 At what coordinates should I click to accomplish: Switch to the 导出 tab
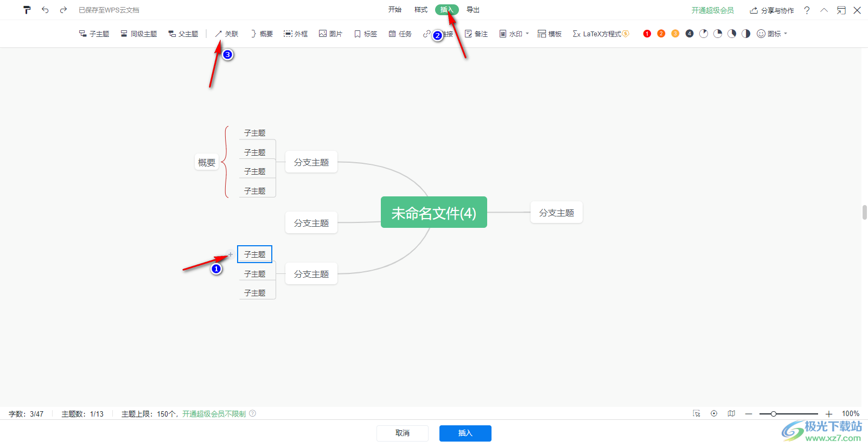point(473,10)
